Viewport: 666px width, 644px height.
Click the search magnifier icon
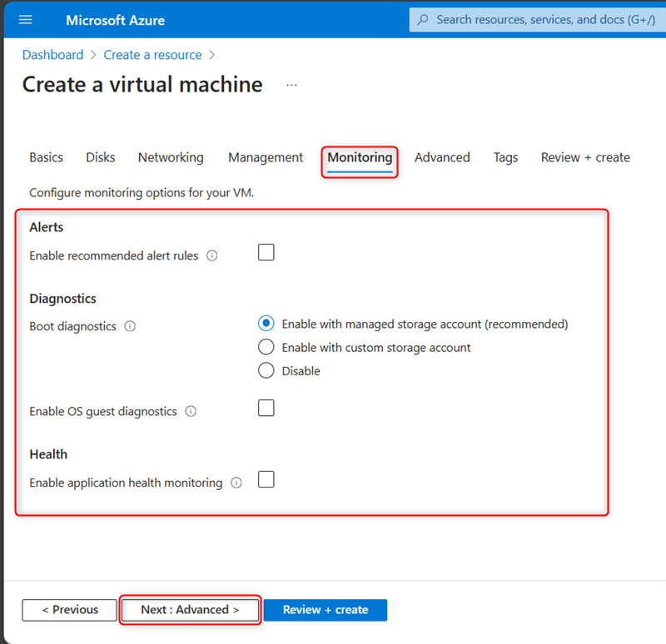point(421,18)
